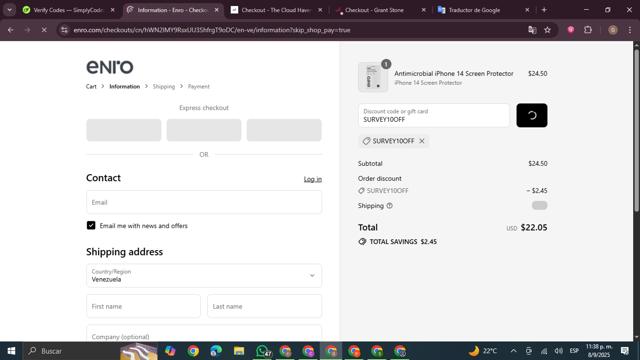Uncheck Email me with news and offers
The width and height of the screenshot is (640, 360).
click(x=91, y=225)
